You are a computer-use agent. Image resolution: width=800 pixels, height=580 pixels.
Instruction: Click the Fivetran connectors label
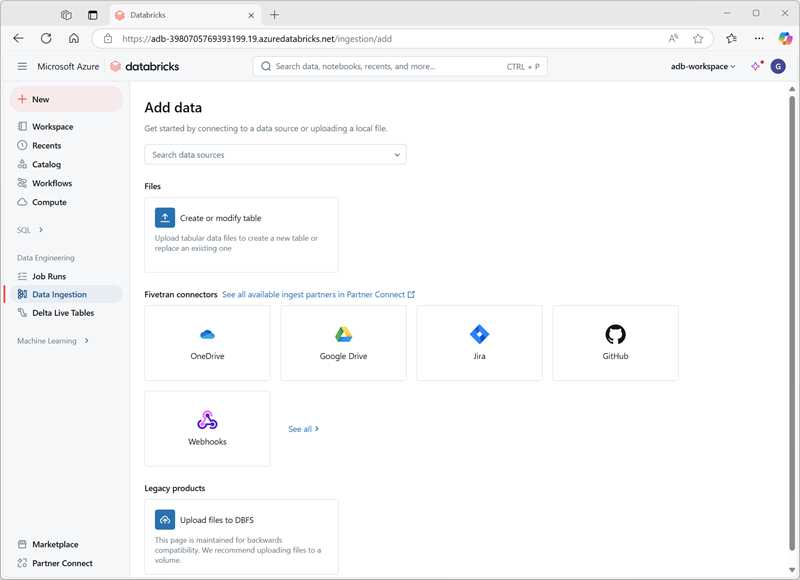coord(181,294)
